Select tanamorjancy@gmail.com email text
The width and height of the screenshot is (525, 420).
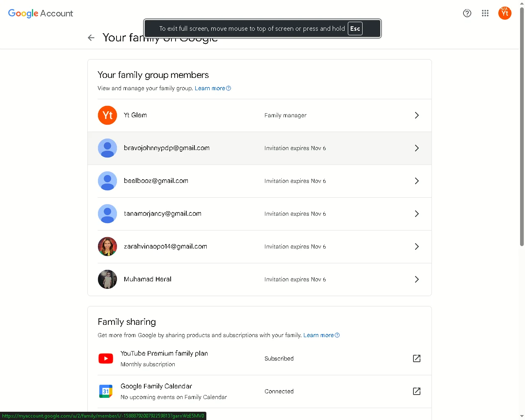point(162,214)
